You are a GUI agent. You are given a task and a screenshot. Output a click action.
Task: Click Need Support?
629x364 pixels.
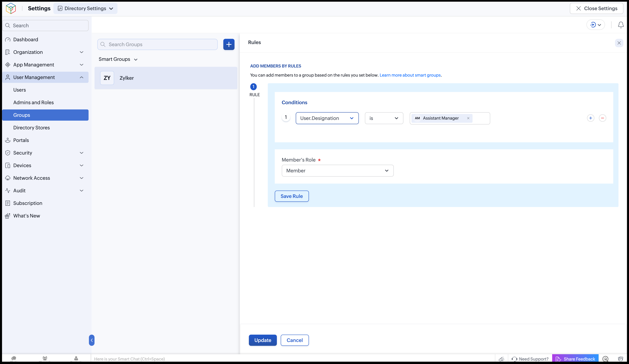click(x=530, y=359)
